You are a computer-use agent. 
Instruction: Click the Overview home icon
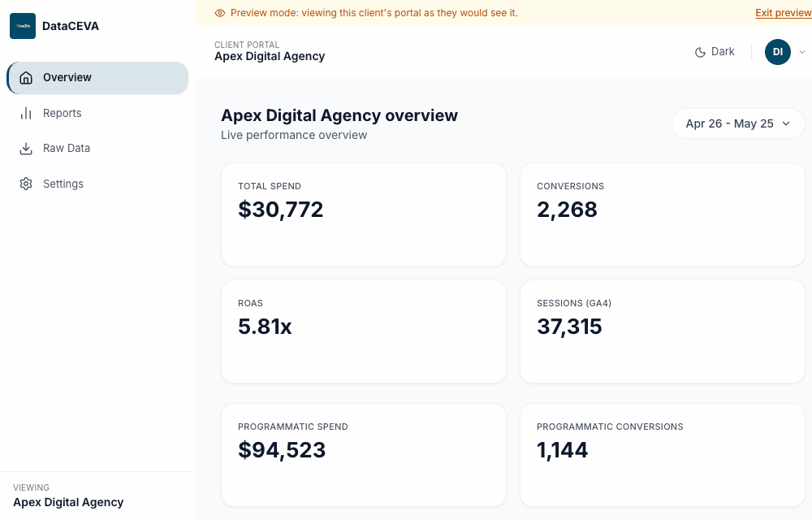click(x=26, y=78)
